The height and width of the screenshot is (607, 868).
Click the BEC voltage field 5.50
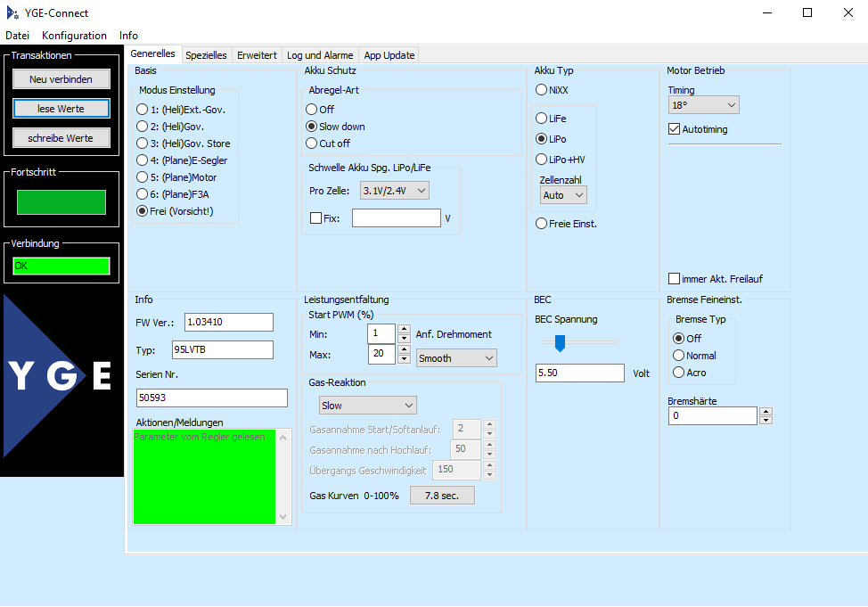pos(579,373)
